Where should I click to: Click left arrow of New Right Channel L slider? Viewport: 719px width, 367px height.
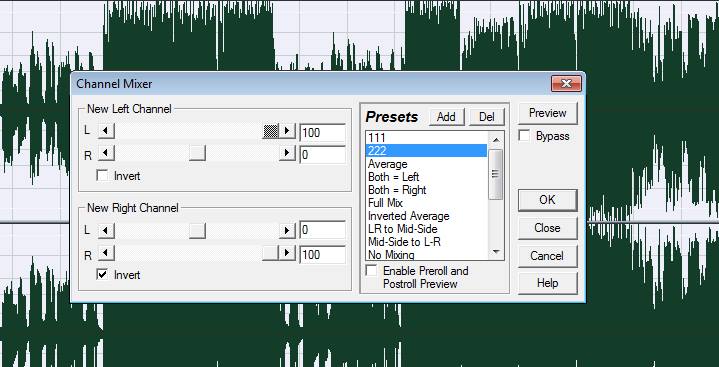tap(106, 230)
